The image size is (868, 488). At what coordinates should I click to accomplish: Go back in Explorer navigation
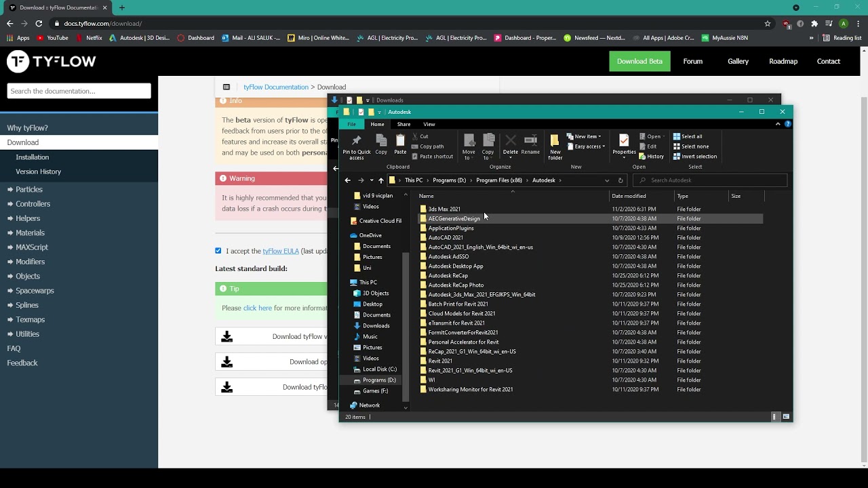(347, 180)
